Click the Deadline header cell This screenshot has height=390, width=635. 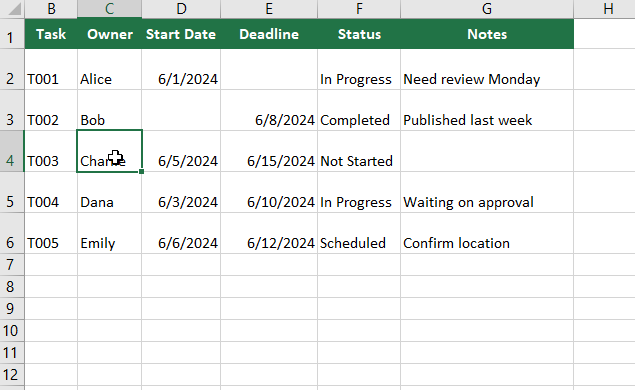(269, 34)
